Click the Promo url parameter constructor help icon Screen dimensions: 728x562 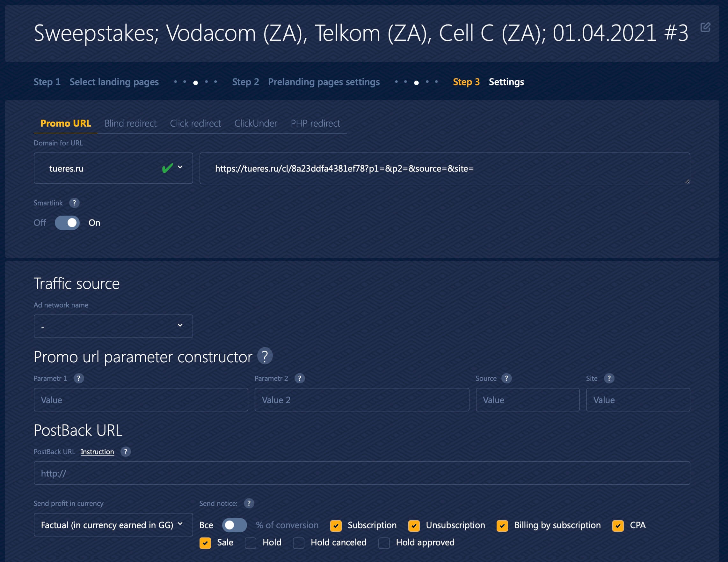pos(265,356)
